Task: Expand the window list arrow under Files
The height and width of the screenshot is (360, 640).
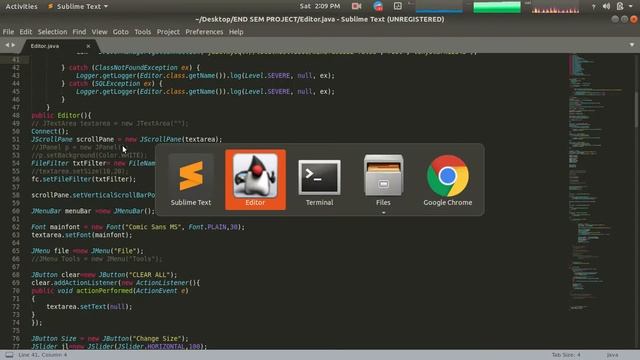Action: (x=383, y=213)
